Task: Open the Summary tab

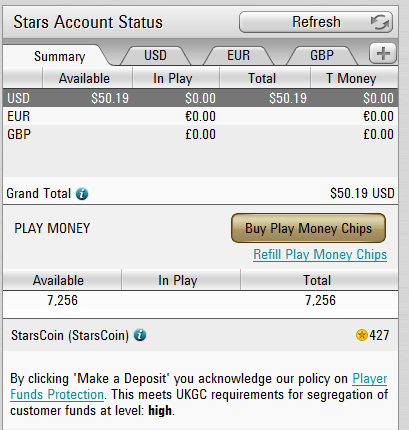Action: point(59,56)
